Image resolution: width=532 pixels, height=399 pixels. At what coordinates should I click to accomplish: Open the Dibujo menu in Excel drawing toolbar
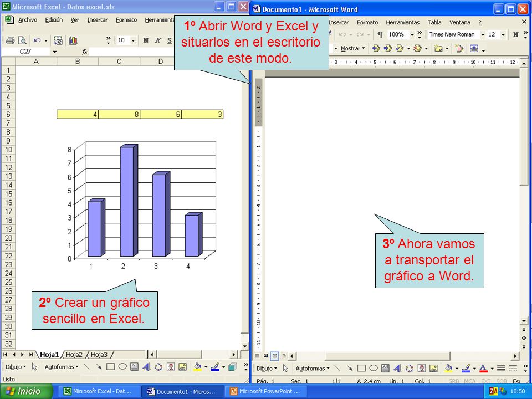click(x=16, y=367)
